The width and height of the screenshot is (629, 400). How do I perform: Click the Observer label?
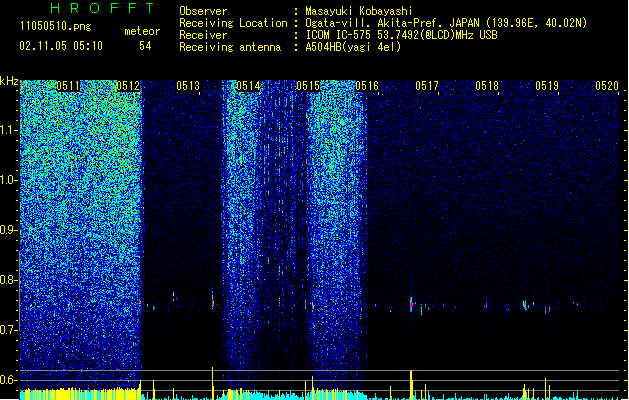203,11
